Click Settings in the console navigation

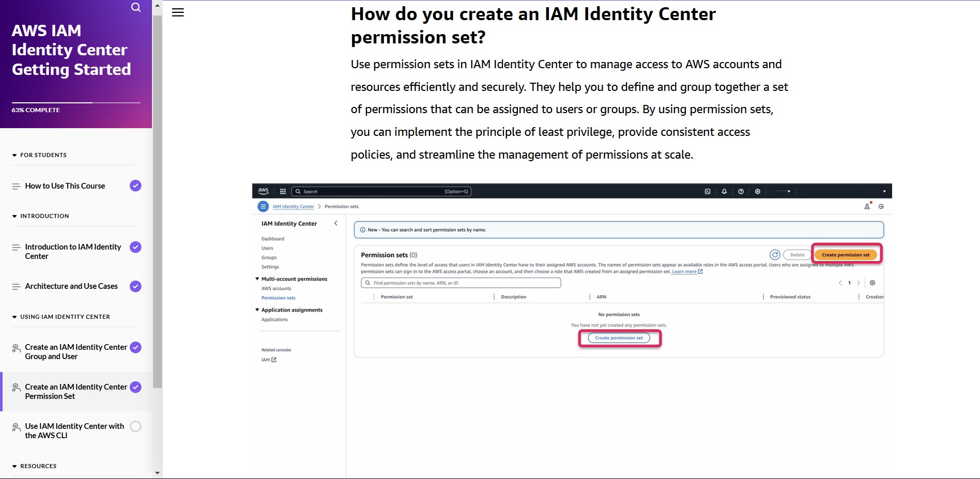point(270,267)
